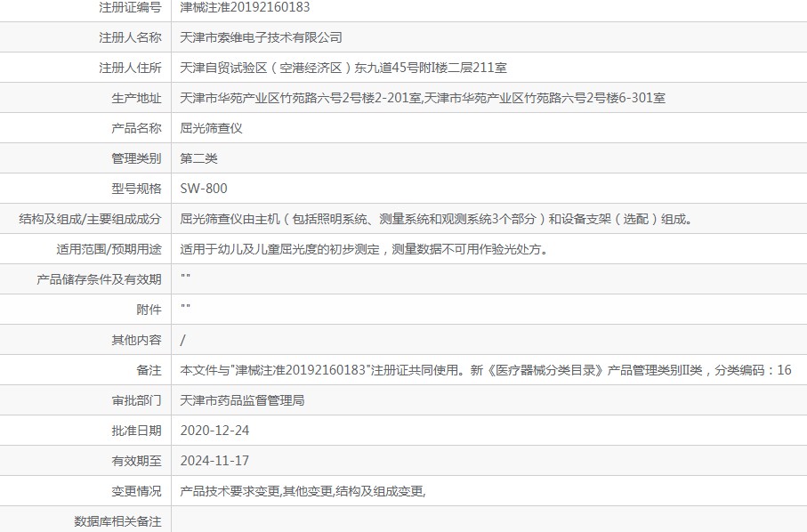The image size is (807, 532).
Task: Select the 数据库相关备注 label
Action: (x=117, y=521)
